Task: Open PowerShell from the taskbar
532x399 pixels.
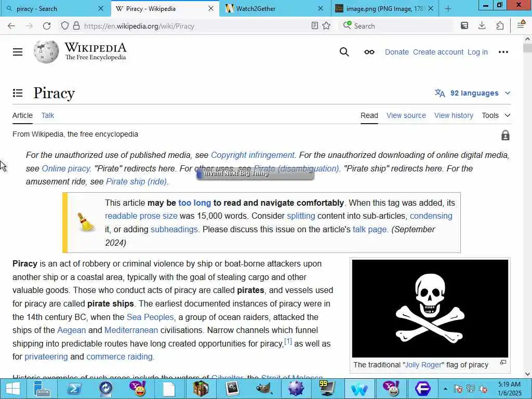Action: pos(74,389)
